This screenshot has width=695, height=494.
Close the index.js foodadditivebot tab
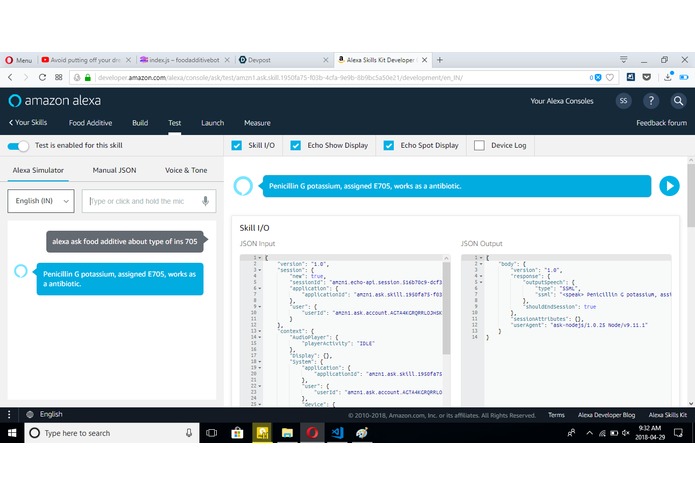click(227, 60)
